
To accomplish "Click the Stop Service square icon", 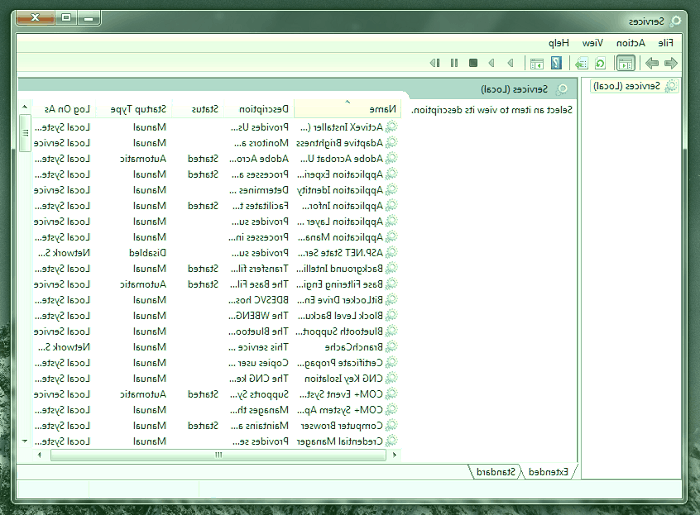I will click(x=473, y=63).
